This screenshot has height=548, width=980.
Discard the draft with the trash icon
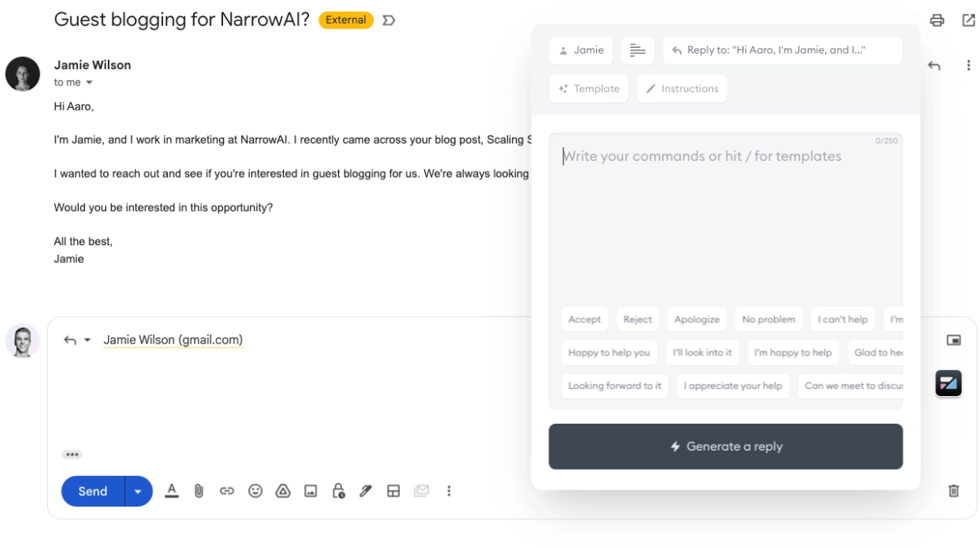954,490
